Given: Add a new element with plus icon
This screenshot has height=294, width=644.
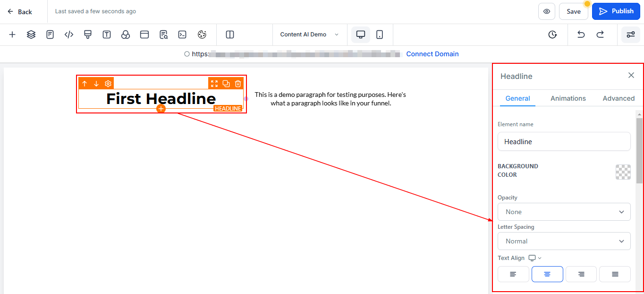Looking at the screenshot, I should point(12,35).
